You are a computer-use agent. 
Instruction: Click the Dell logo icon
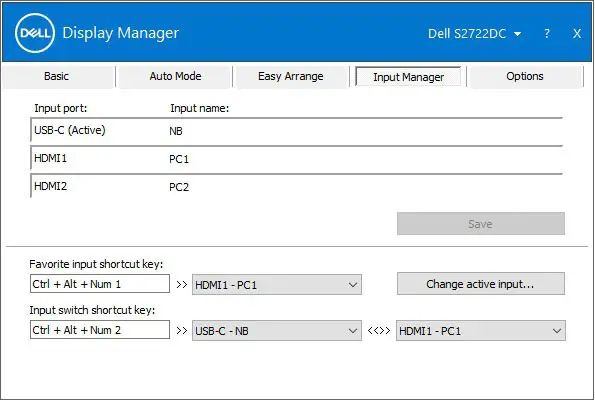point(35,33)
